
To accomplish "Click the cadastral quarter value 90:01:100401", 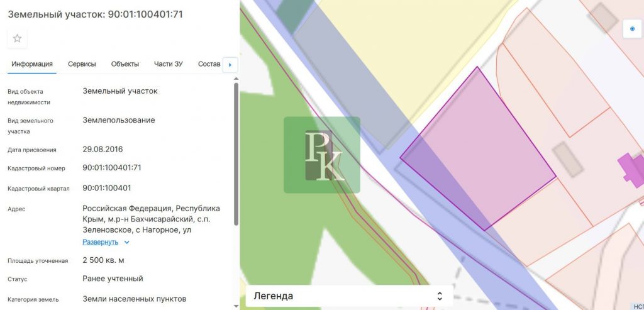I will [x=107, y=188].
